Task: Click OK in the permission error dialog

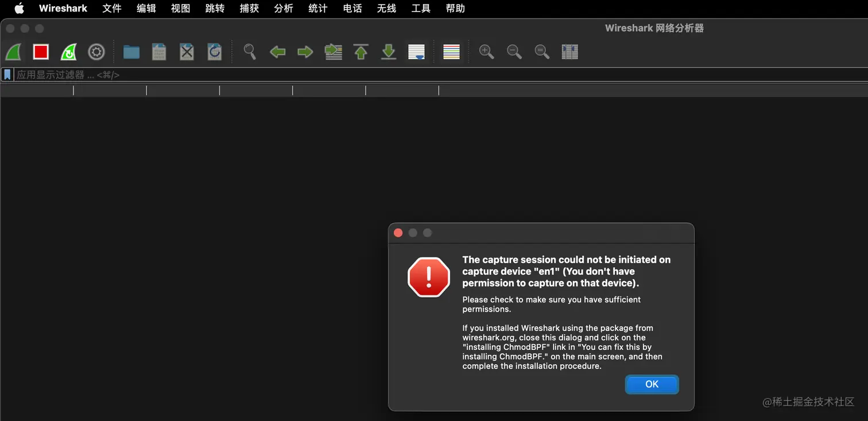Action: coord(652,384)
